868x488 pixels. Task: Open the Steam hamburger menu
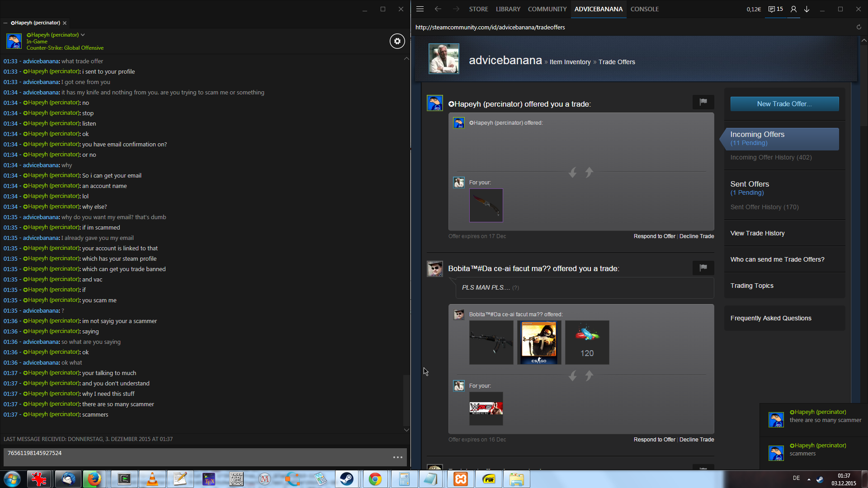420,9
